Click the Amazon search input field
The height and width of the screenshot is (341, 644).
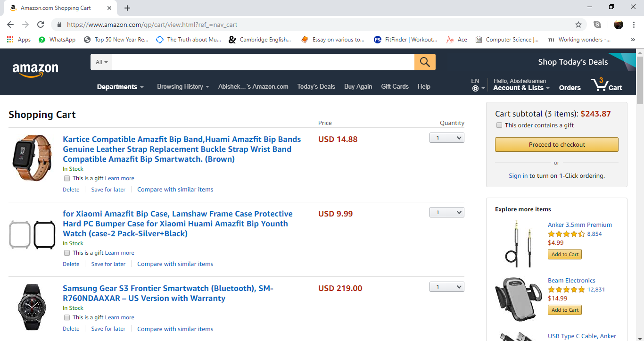point(263,62)
